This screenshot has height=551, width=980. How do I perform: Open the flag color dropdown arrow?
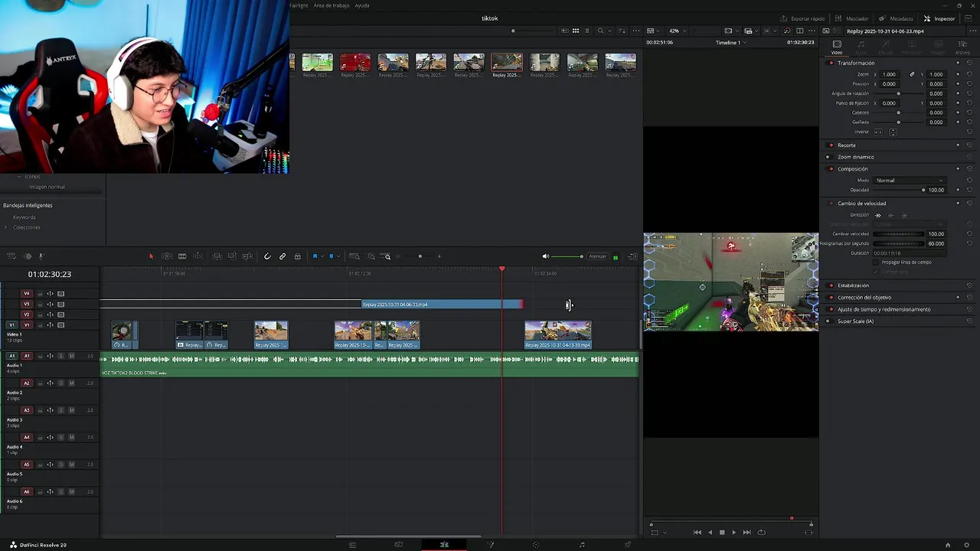point(322,256)
